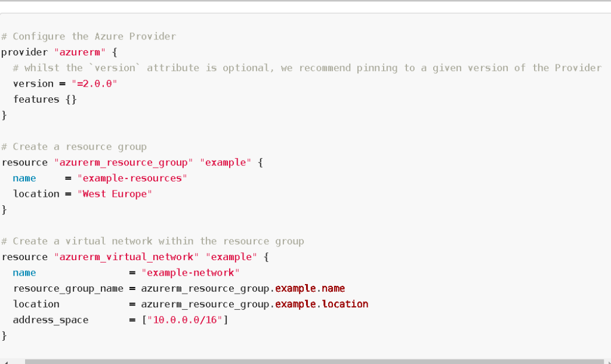Image resolution: width=611 pixels, height=364 pixels.
Task: Click the "=2.0.0" version string
Action: click(x=94, y=84)
